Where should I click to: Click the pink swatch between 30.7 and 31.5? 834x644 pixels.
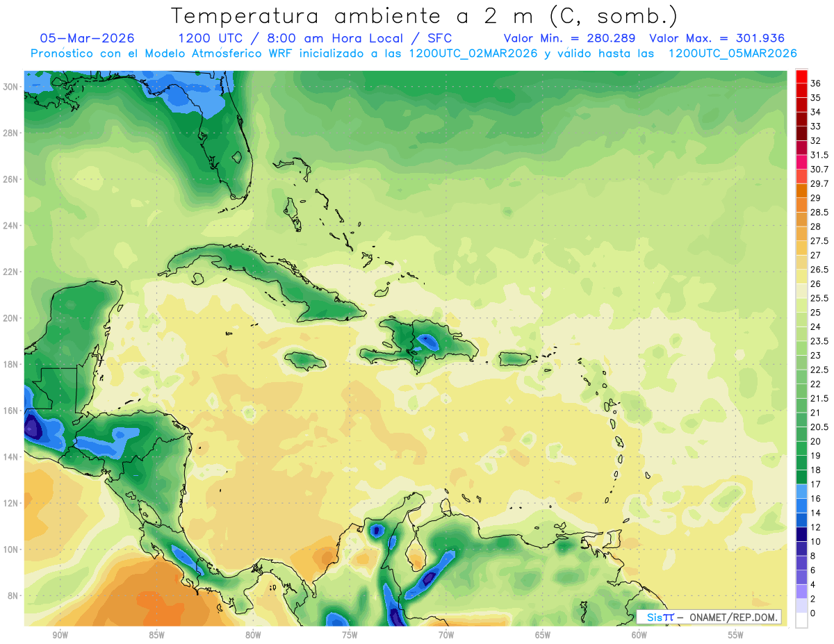tap(801, 162)
